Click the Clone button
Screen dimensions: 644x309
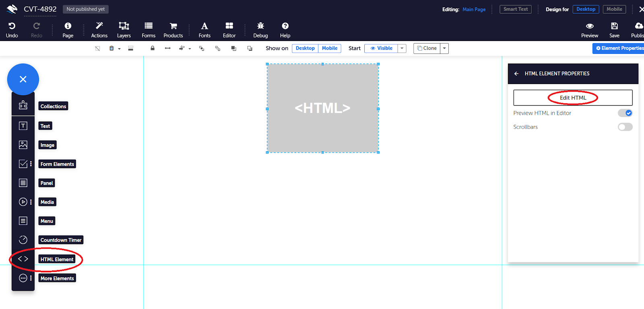(x=427, y=48)
